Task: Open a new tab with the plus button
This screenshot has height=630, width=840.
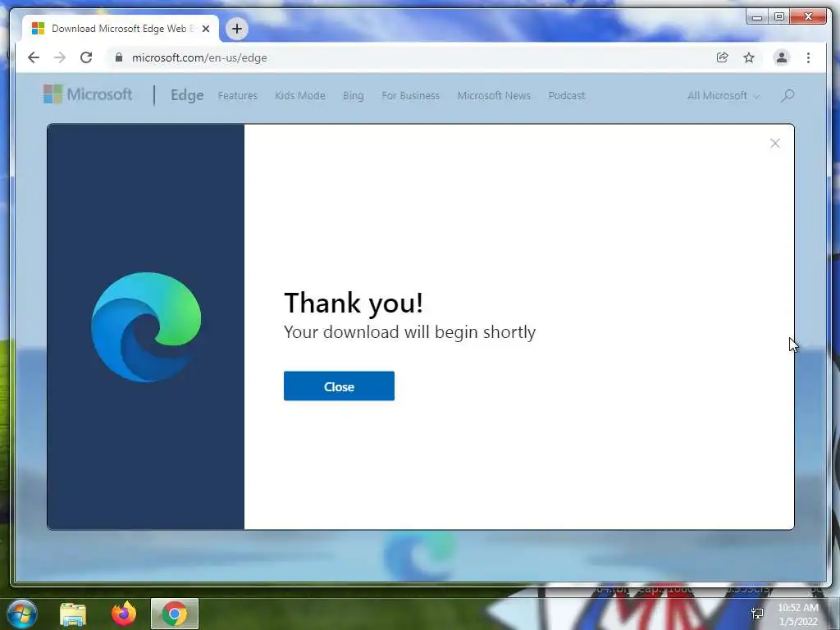Action: pos(237,29)
